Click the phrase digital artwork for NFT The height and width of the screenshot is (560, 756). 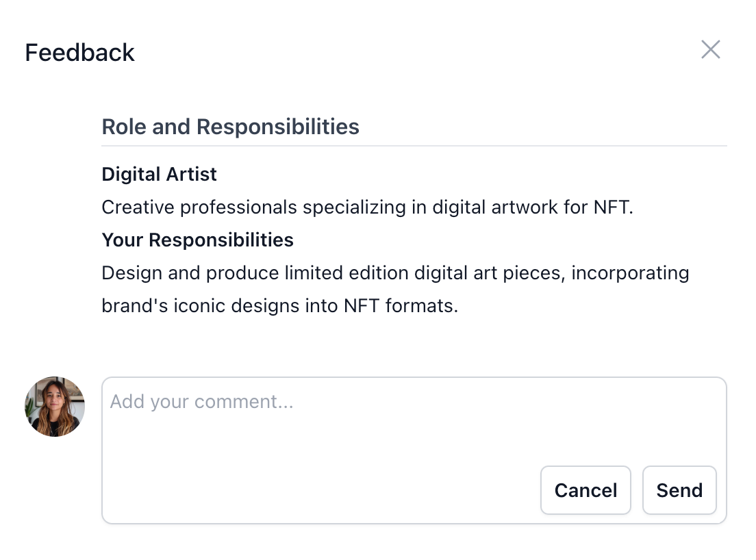click(531, 207)
